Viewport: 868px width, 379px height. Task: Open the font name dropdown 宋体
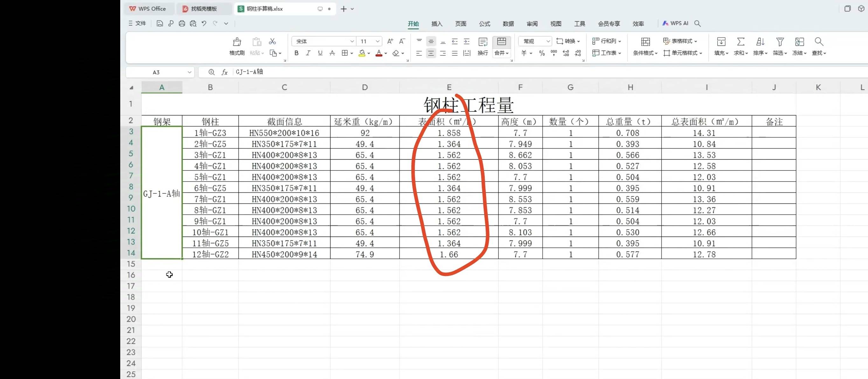(x=352, y=41)
